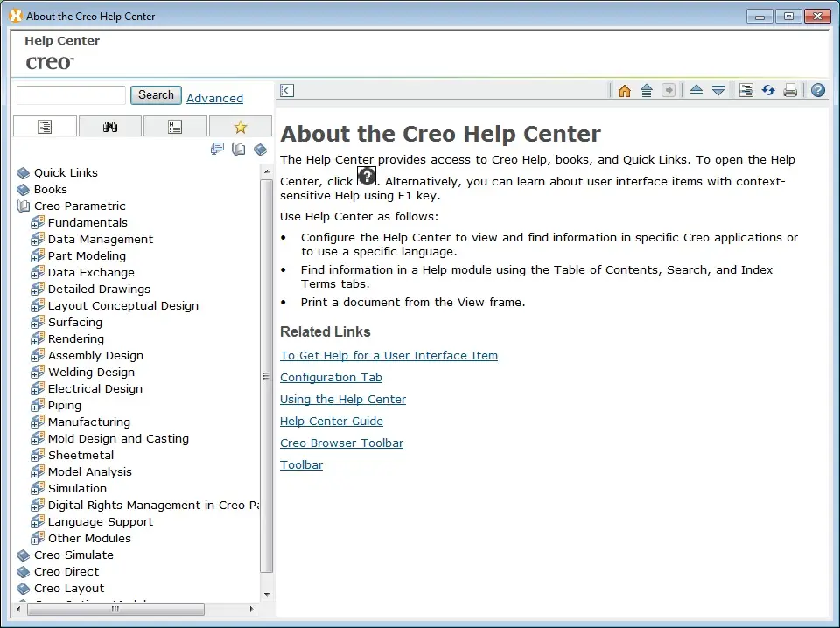Print the current help topic
The image size is (840, 628).
790,90
